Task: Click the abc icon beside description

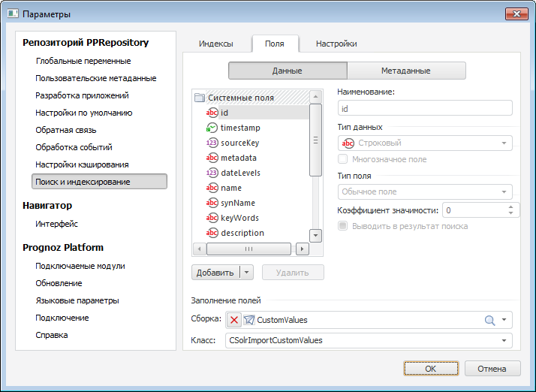Action: click(212, 233)
